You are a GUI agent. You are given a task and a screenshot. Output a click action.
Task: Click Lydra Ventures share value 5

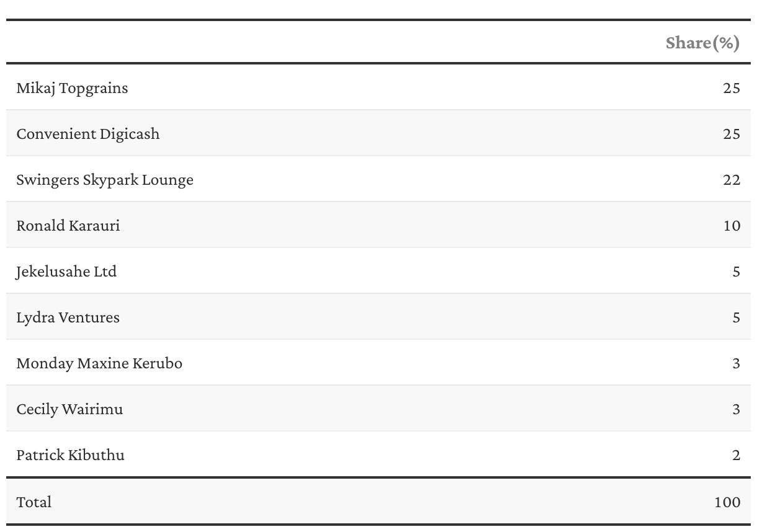tap(736, 317)
